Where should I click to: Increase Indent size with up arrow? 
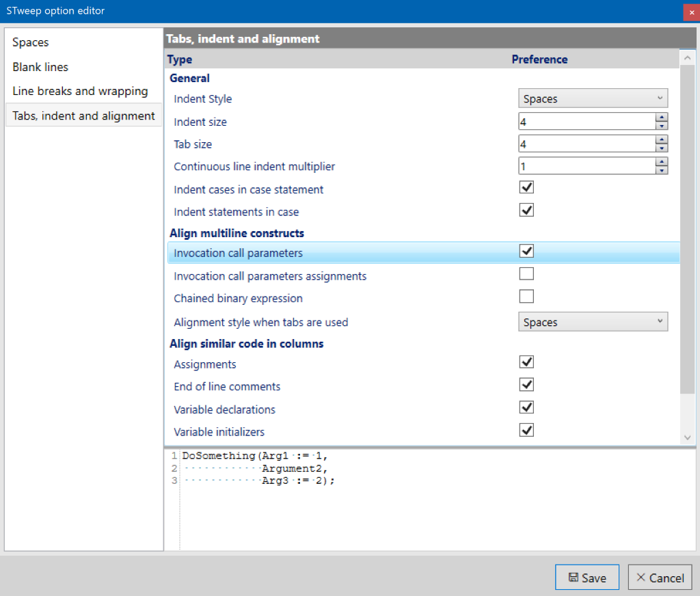(x=661, y=118)
